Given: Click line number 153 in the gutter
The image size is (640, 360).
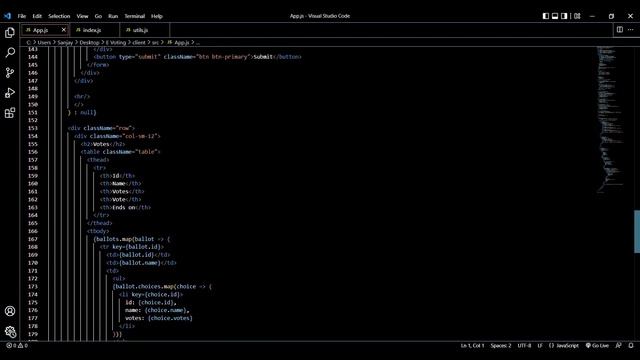Looking at the screenshot, I should (33, 128).
